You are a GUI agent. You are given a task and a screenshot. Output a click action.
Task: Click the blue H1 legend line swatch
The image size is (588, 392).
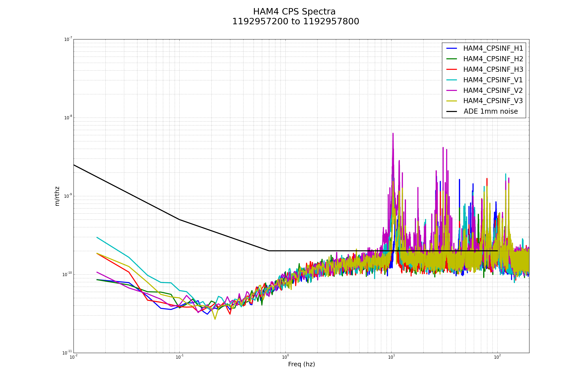point(452,48)
